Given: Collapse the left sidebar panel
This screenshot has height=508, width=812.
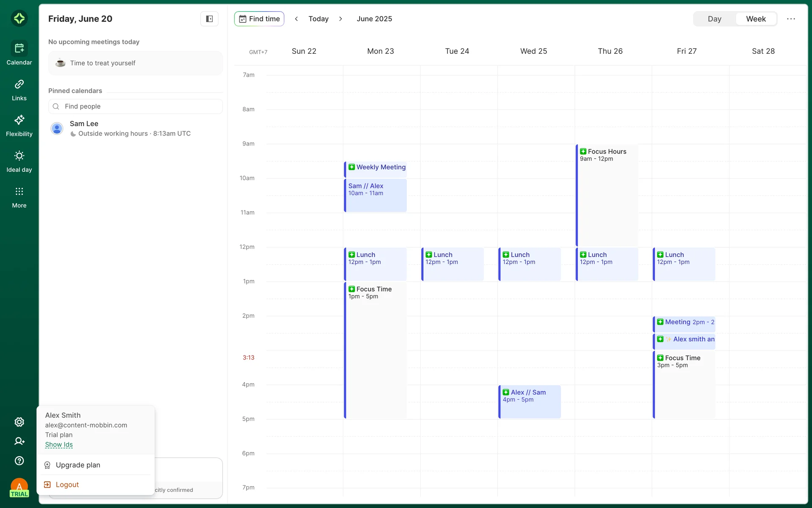Looking at the screenshot, I should 209,19.
